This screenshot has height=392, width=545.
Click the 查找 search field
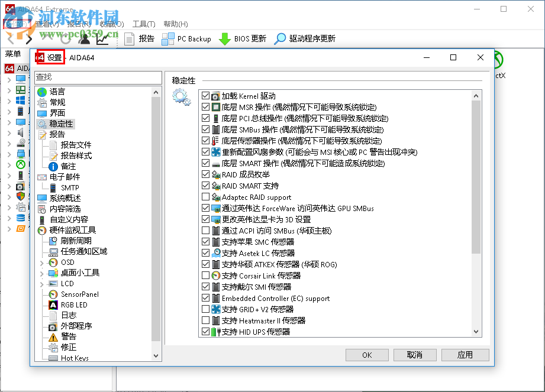(98, 77)
